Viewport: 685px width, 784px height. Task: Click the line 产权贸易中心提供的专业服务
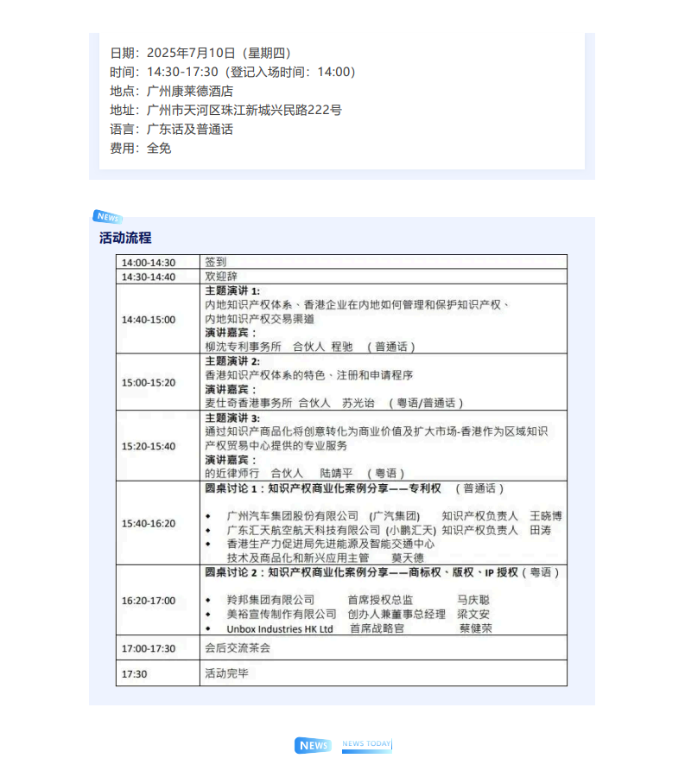(x=276, y=445)
